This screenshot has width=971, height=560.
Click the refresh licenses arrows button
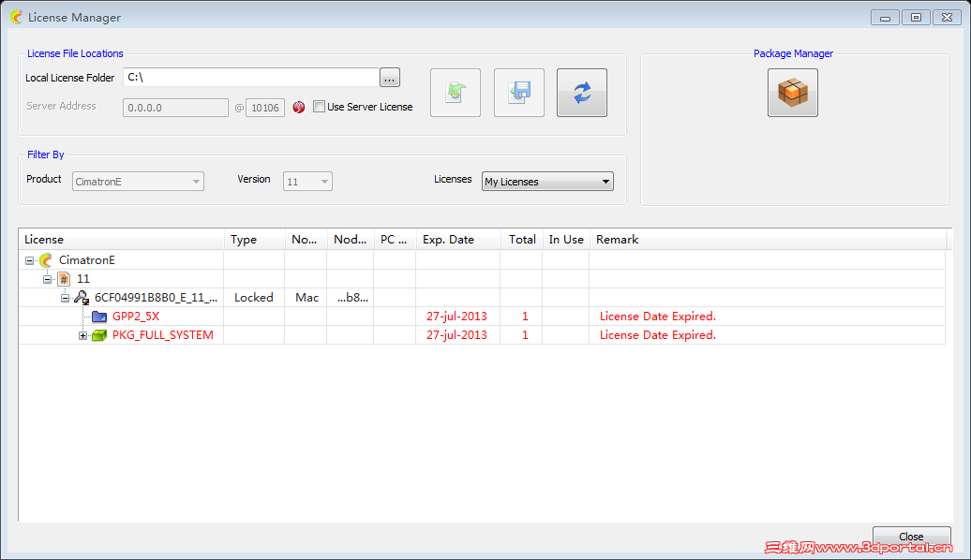coord(582,93)
